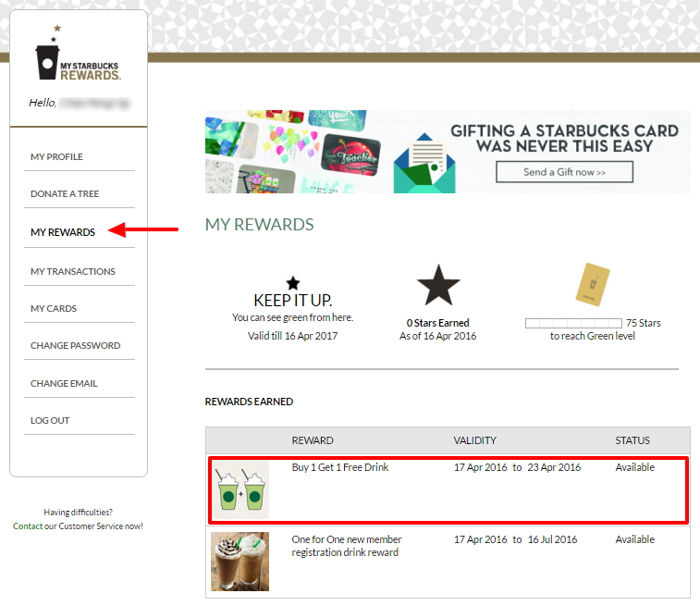Click the REWARDS EARNED section heading
The height and width of the screenshot is (606, 700).
point(249,402)
